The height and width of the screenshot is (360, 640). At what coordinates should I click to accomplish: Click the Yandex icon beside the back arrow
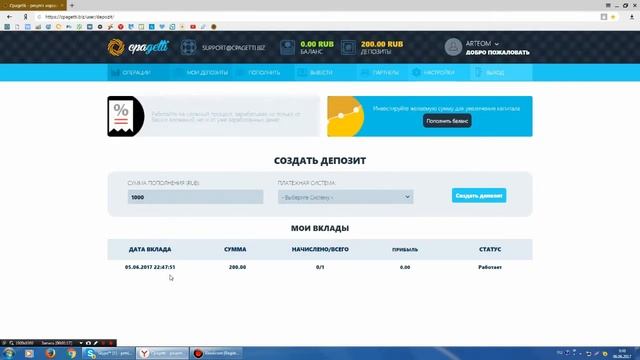25,17
